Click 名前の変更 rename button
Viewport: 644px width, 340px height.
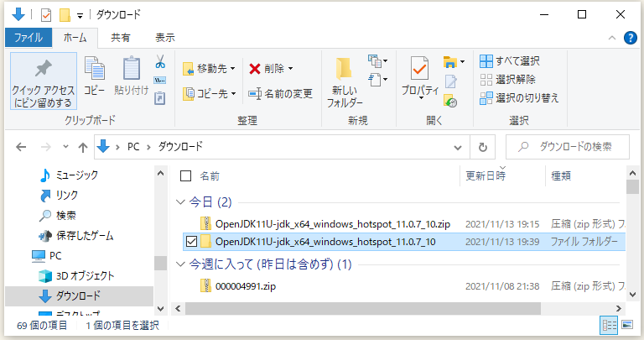281,94
